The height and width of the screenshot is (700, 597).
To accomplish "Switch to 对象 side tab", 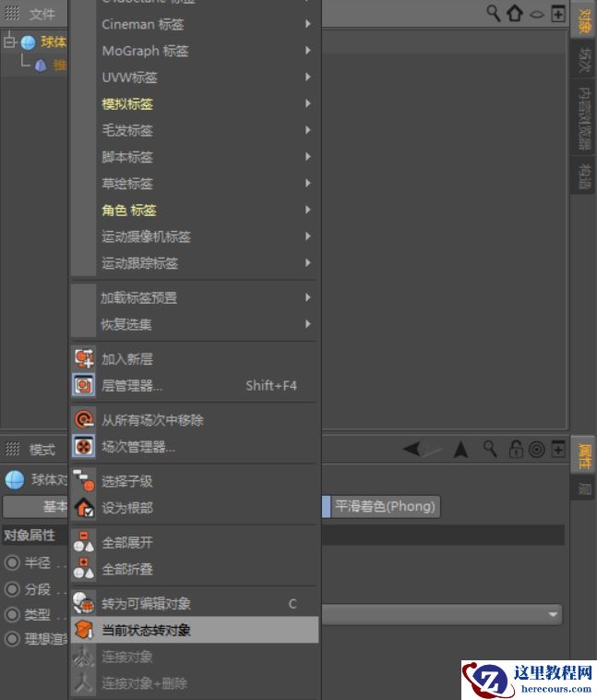I will (x=584, y=21).
